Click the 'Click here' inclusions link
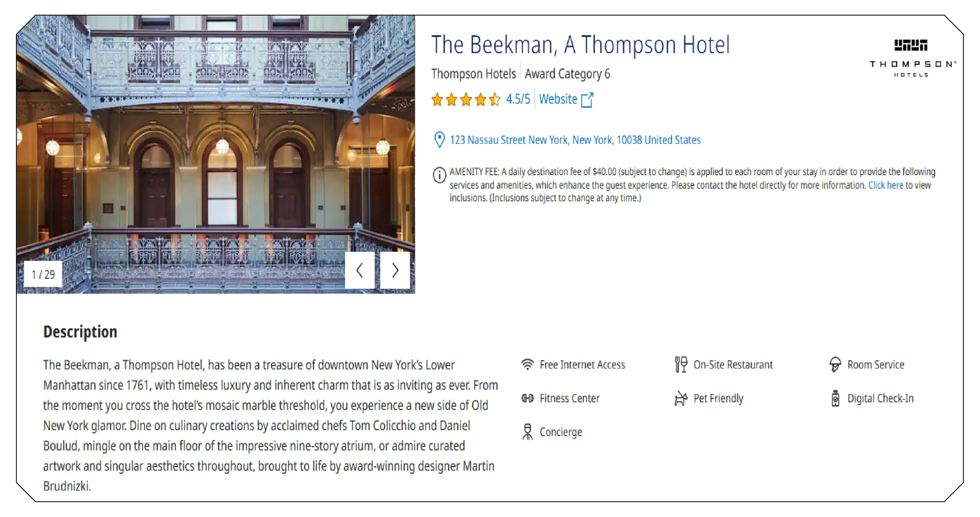980x517 pixels. point(885,185)
